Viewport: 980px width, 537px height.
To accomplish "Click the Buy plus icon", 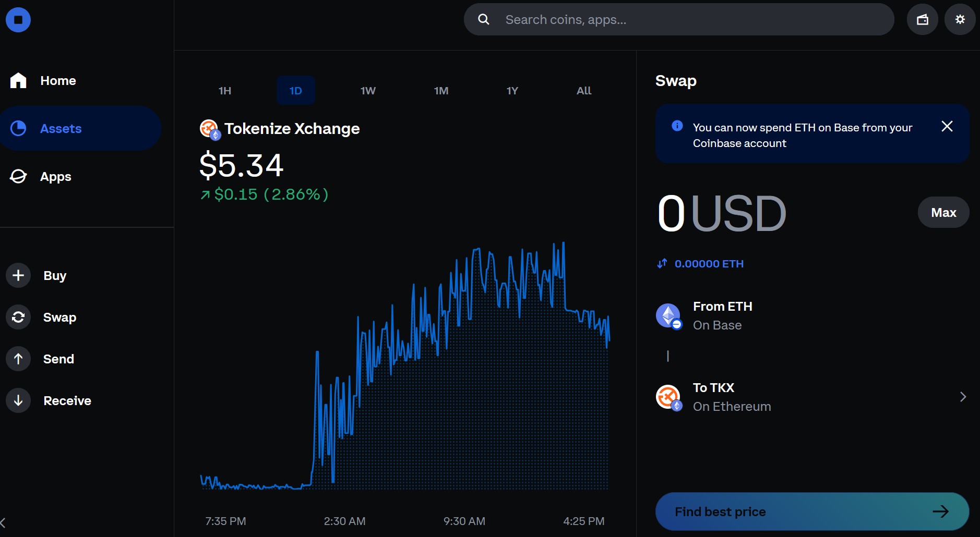I will (x=18, y=275).
